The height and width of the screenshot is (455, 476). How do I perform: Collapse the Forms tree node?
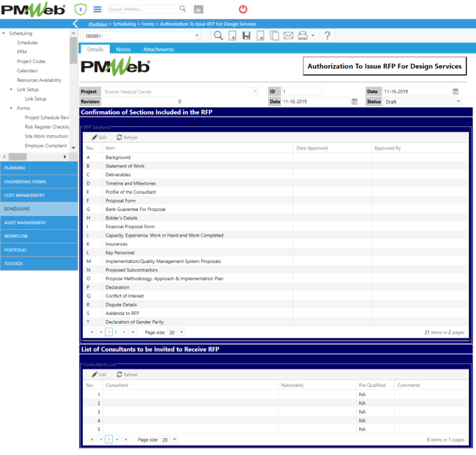tap(11, 108)
